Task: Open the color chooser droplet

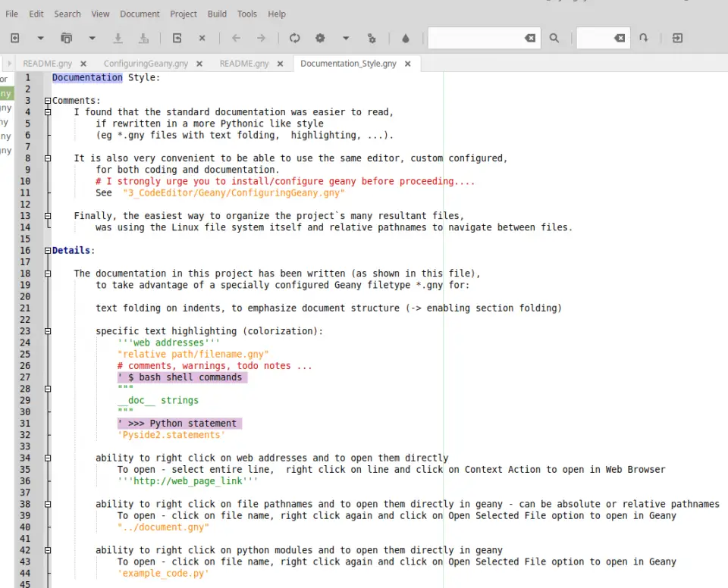Action: coord(406,38)
